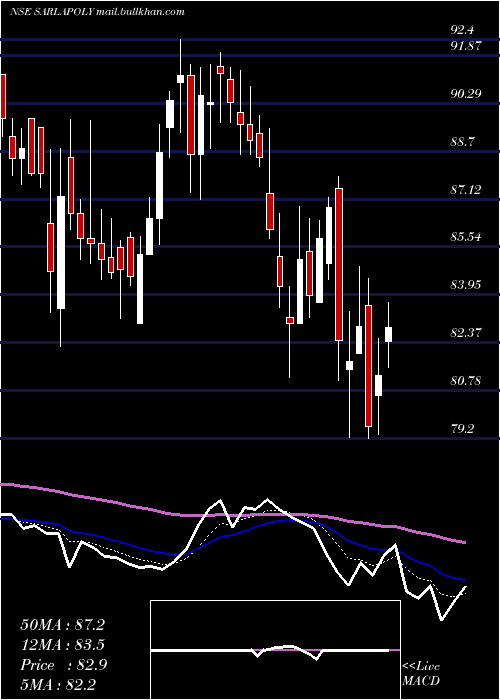
Task: Click the blue 12MA line in lower panel
Action: [232, 534]
